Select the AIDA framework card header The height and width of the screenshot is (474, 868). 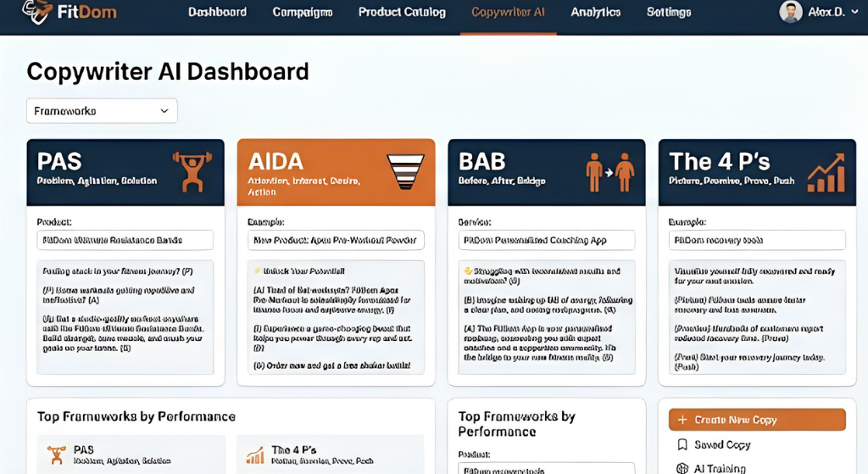pyautogui.click(x=336, y=172)
